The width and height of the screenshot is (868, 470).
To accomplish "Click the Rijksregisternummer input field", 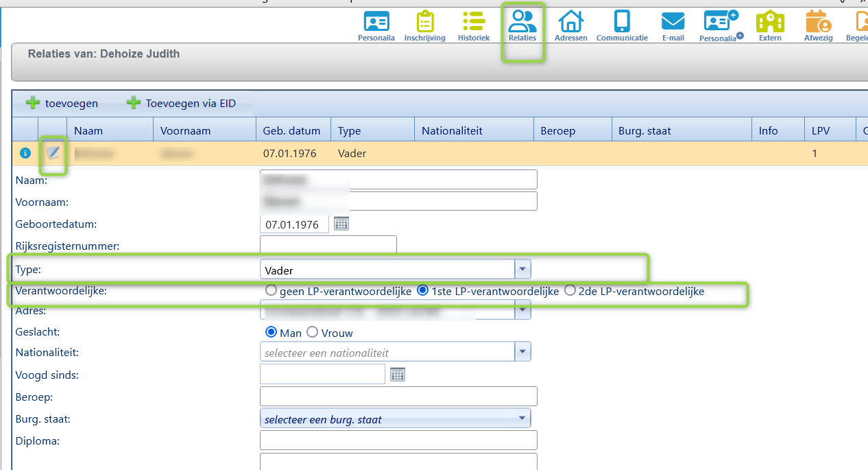I will [x=328, y=245].
